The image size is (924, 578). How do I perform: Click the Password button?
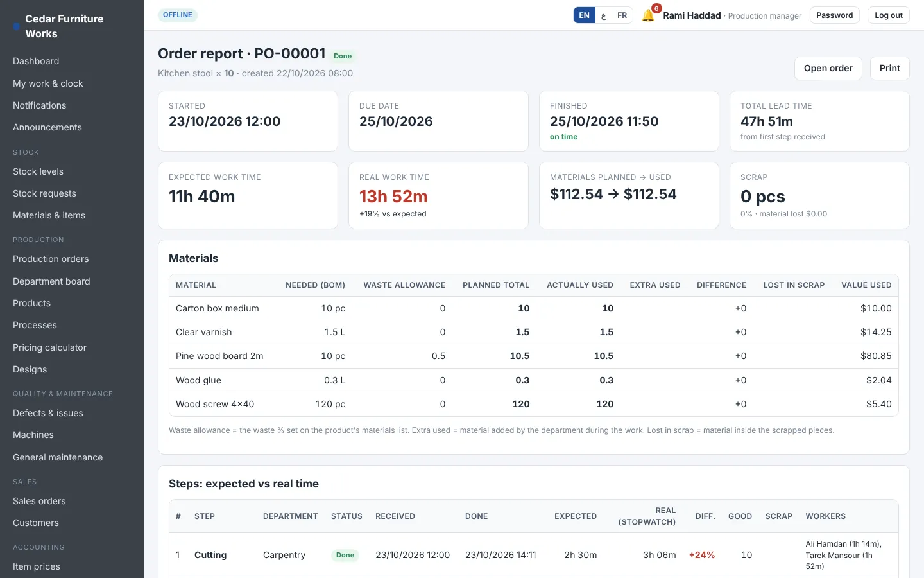click(x=835, y=15)
